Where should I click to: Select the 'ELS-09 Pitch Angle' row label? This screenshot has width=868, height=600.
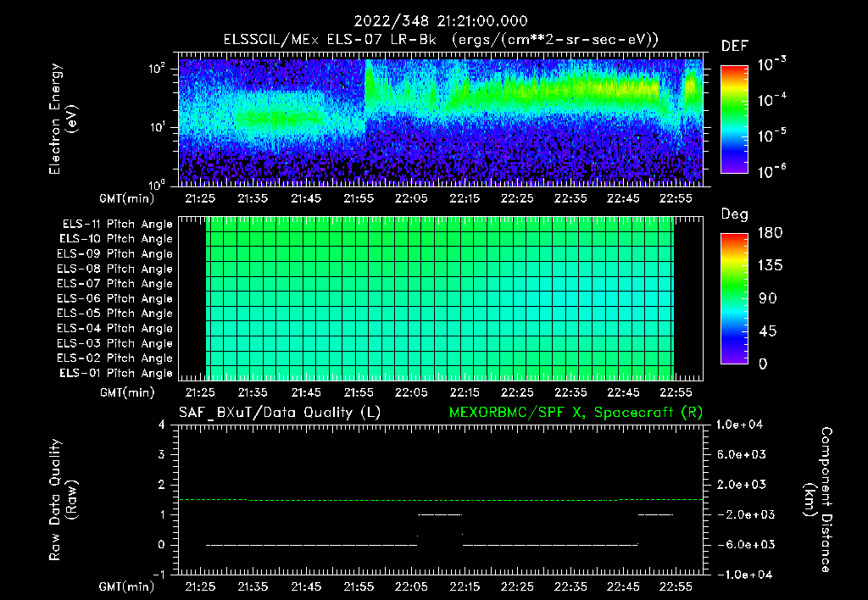[x=115, y=254]
